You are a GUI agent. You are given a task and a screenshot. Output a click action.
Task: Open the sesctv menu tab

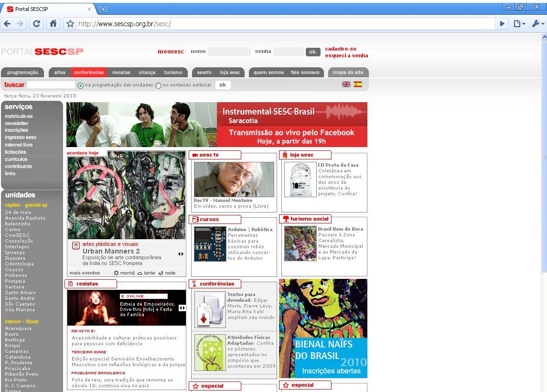tap(204, 73)
